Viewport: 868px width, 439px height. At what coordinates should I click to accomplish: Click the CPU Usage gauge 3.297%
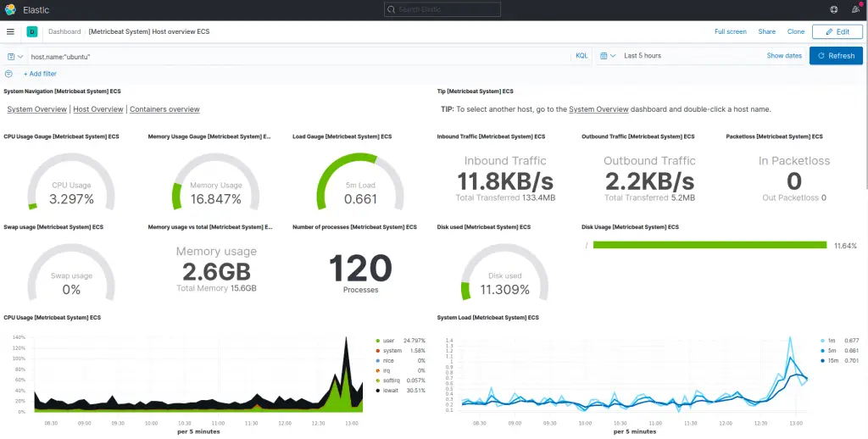click(71, 182)
